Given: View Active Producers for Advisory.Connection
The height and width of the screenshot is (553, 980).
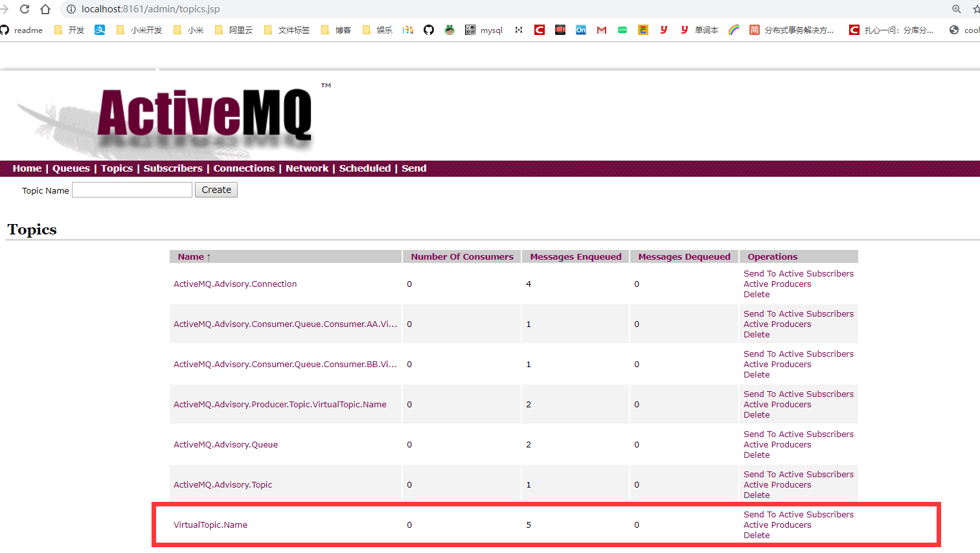Looking at the screenshot, I should coord(777,284).
